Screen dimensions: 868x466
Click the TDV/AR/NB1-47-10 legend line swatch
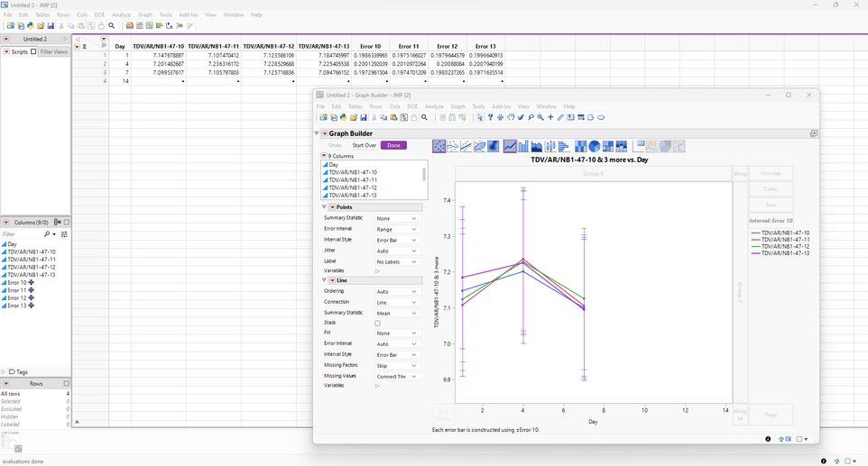pyautogui.click(x=755, y=233)
